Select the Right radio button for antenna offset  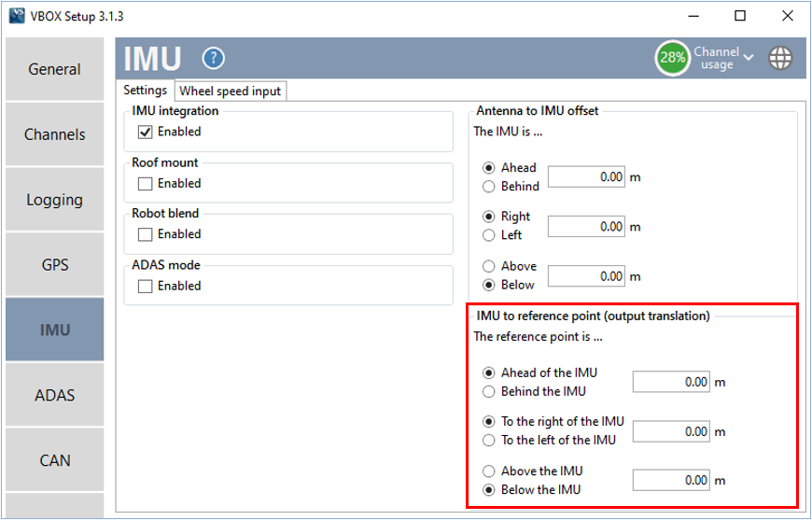pos(488,217)
